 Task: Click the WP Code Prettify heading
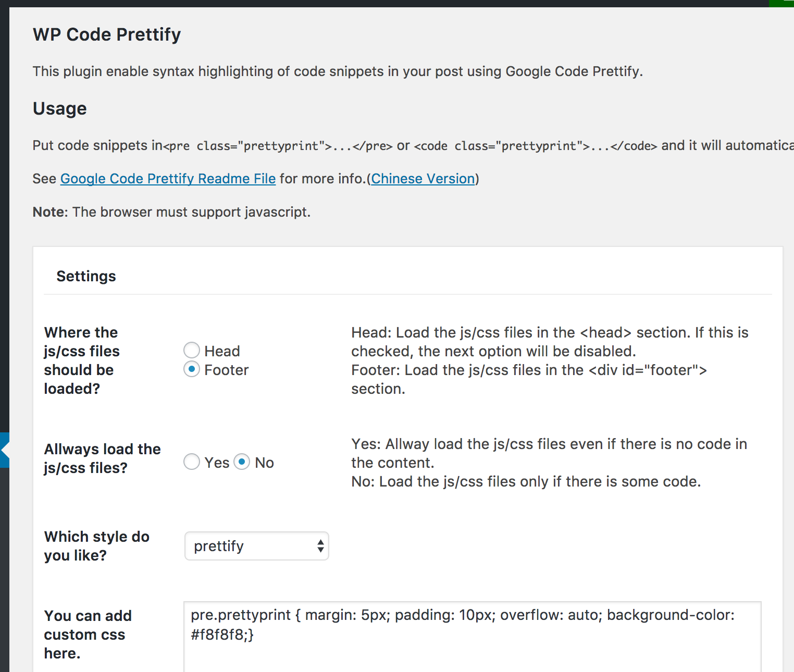[107, 34]
